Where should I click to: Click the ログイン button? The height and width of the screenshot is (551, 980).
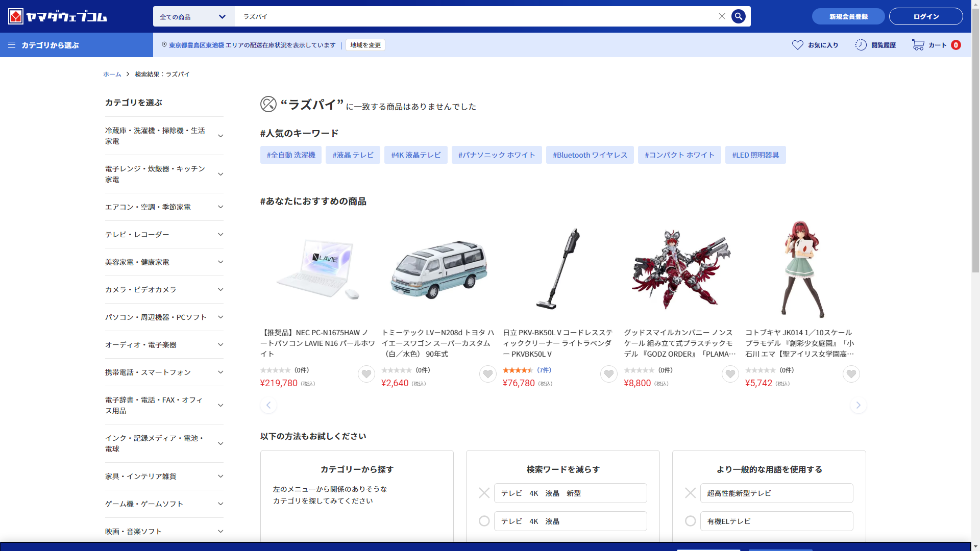pyautogui.click(x=925, y=16)
